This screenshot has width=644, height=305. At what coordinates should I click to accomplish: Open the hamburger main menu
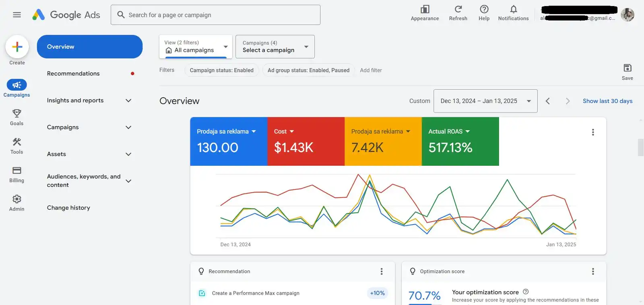[17, 15]
